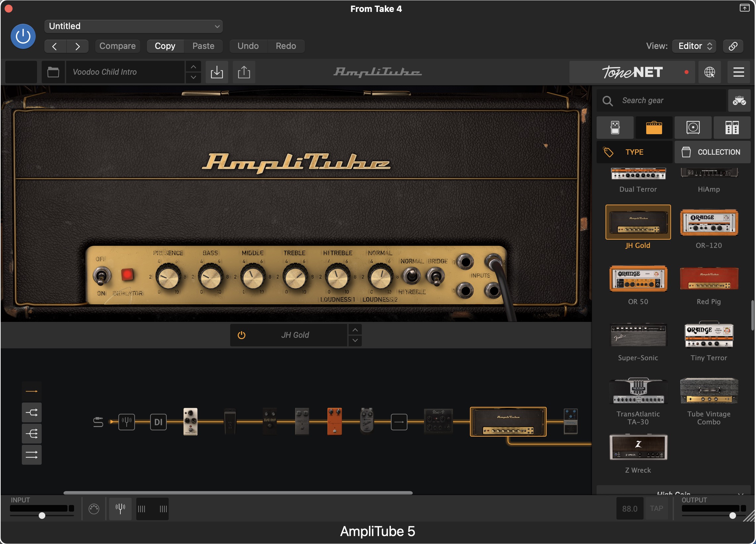The height and width of the screenshot is (544, 756).
Task: Switch to the stomp pedals gear tab
Action: coord(615,128)
